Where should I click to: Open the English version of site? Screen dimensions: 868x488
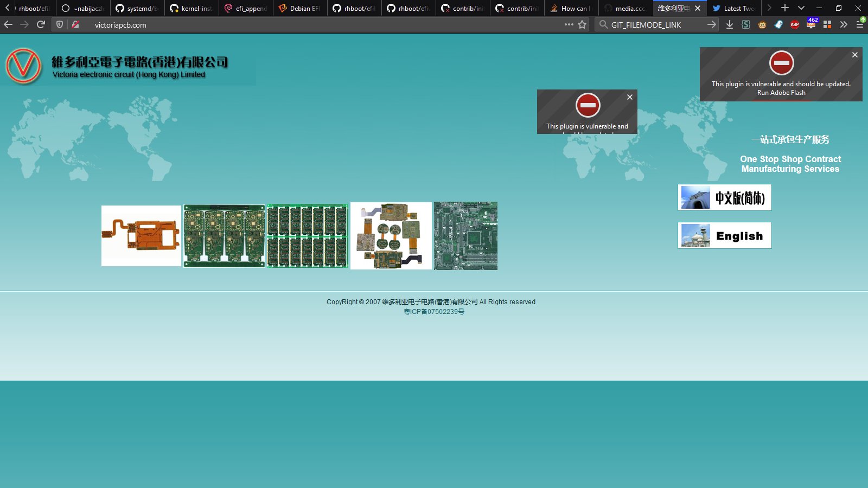point(724,235)
